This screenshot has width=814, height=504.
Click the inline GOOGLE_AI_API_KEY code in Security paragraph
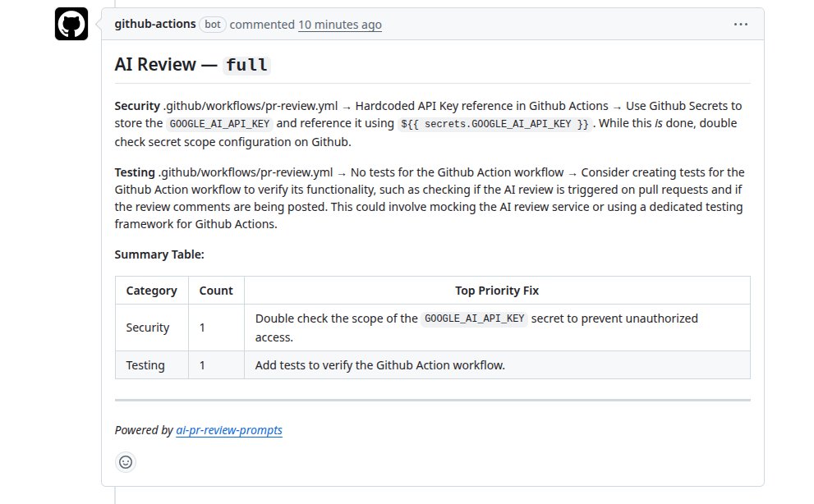tap(219, 123)
